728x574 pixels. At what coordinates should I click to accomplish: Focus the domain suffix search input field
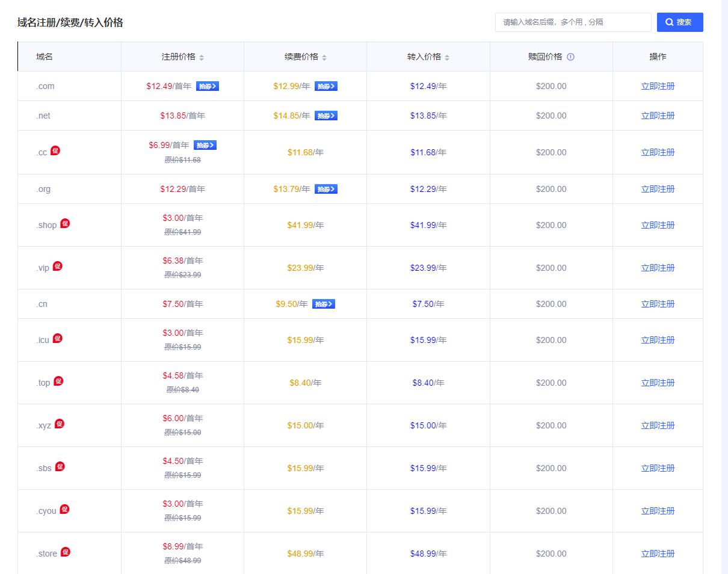coord(573,22)
